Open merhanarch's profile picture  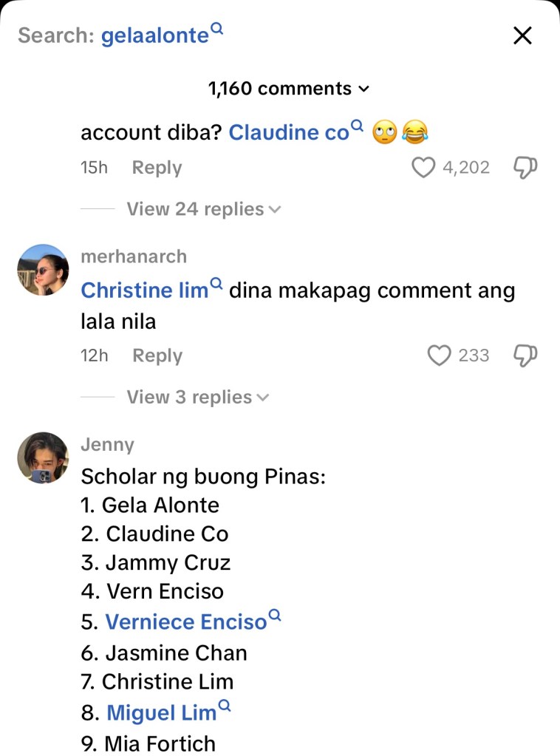(x=43, y=270)
